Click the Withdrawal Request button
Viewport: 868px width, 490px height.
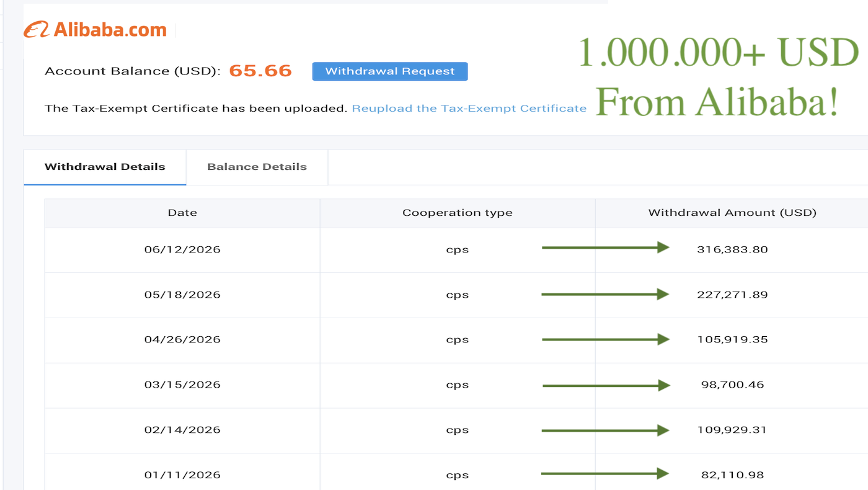click(390, 71)
